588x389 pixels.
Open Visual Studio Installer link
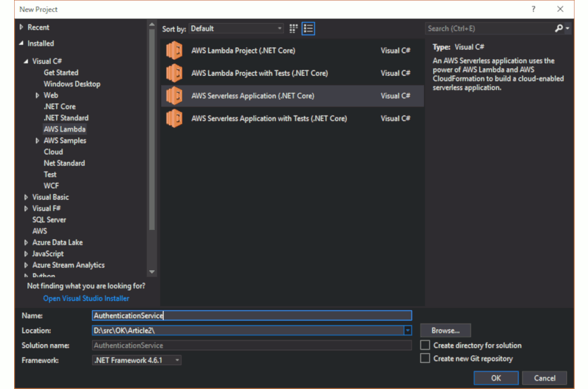point(86,298)
